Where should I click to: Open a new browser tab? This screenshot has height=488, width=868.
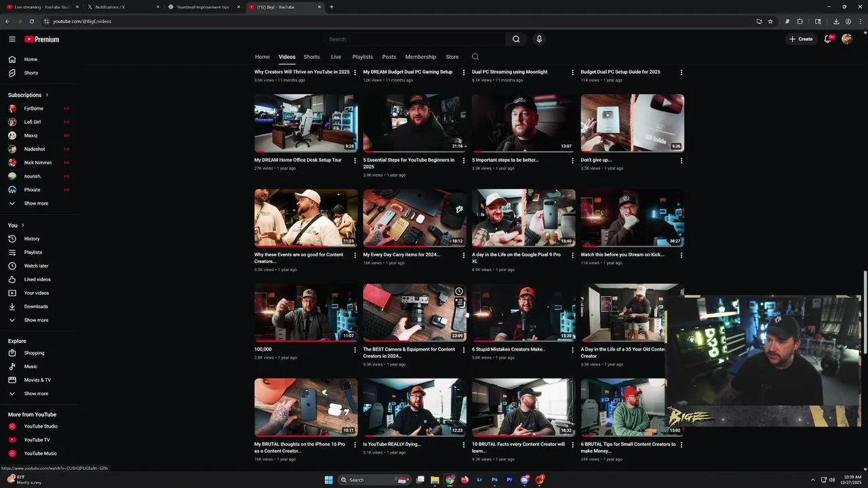(332, 7)
